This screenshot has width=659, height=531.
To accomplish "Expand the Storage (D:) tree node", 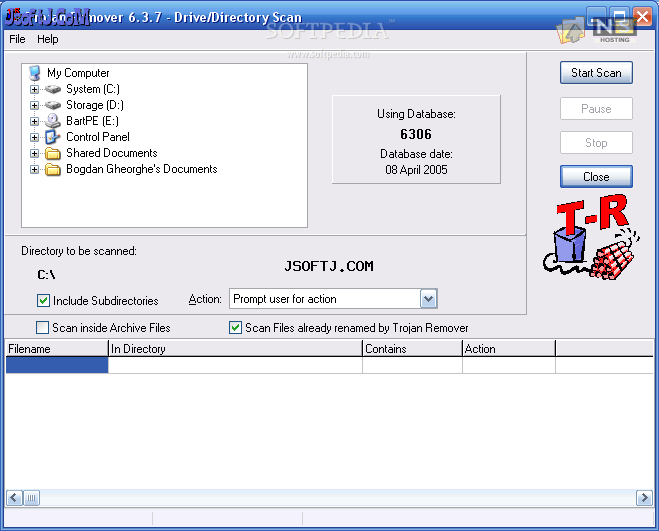I will pyautogui.click(x=34, y=106).
